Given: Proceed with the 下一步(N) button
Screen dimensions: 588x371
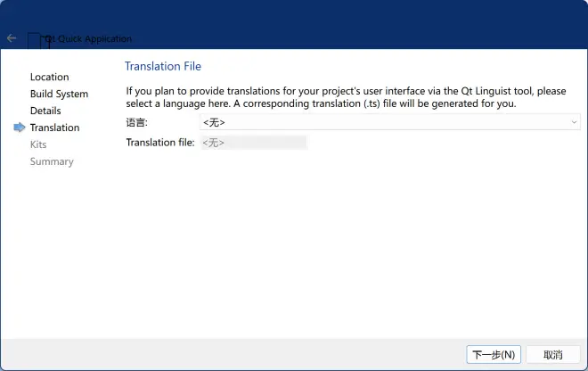Looking at the screenshot, I should 494,354.
